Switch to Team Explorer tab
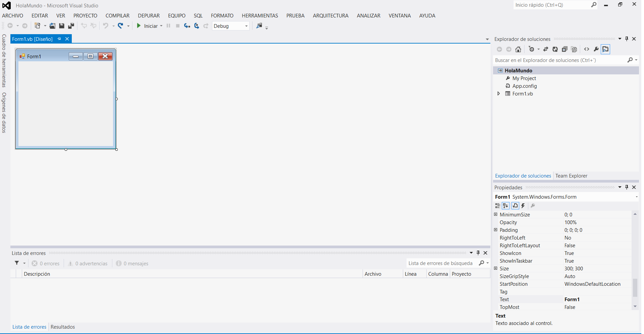This screenshot has height=334, width=644. [571, 176]
